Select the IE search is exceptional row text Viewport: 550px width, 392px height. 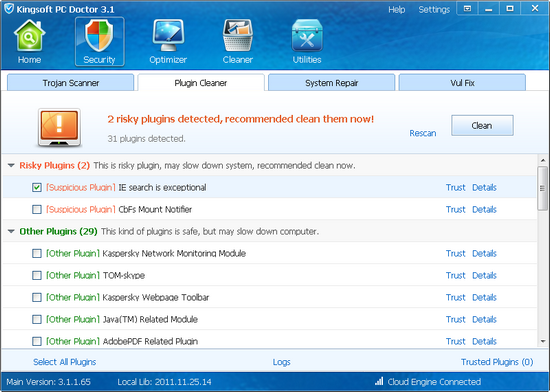click(x=162, y=188)
